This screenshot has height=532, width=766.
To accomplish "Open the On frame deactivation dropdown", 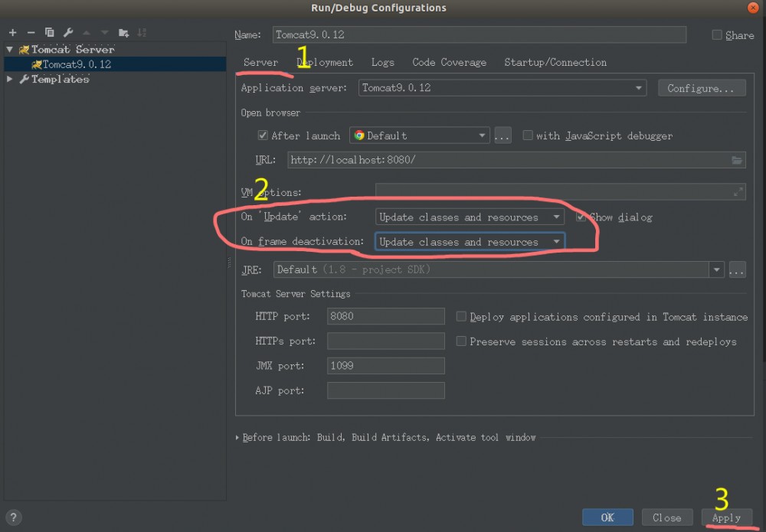I will tap(470, 242).
